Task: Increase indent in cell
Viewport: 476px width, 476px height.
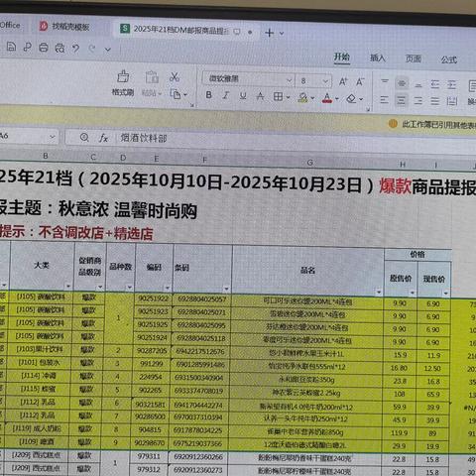Action: [x=451, y=85]
